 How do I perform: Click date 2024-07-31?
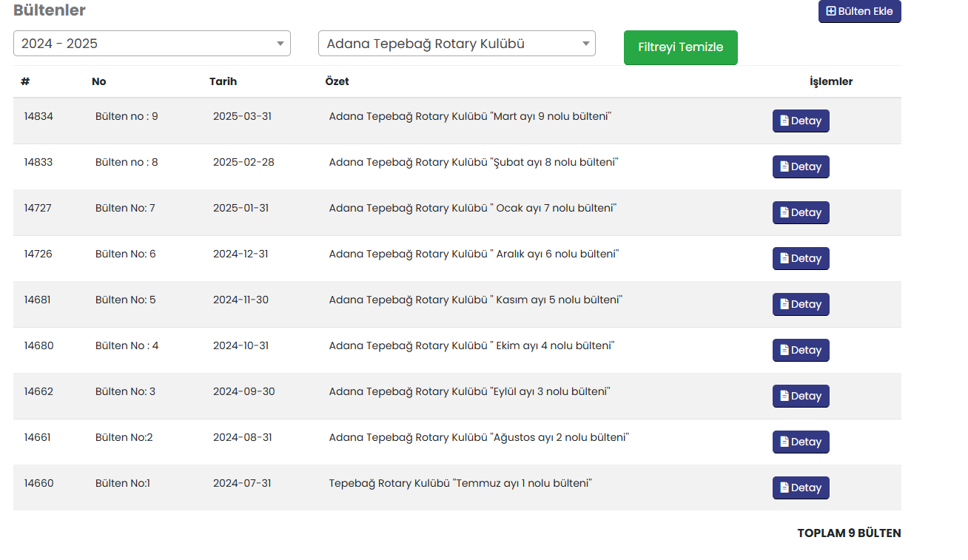coord(242,483)
